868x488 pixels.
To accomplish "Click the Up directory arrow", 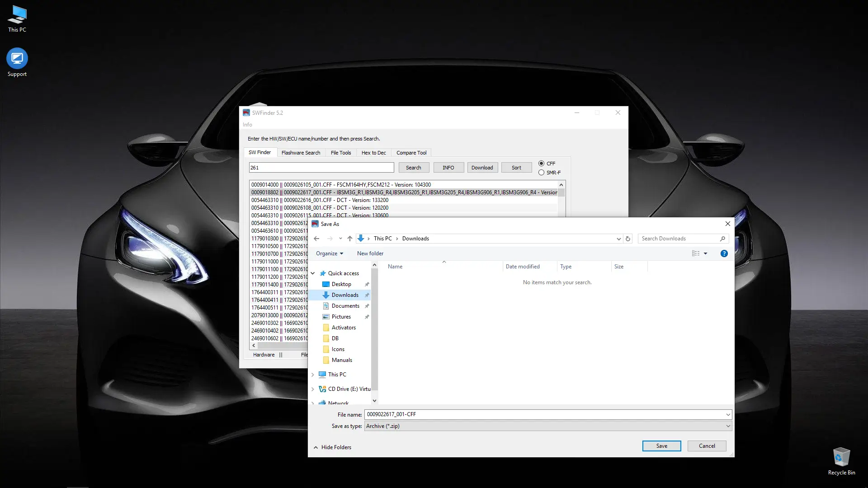I will [x=349, y=239].
